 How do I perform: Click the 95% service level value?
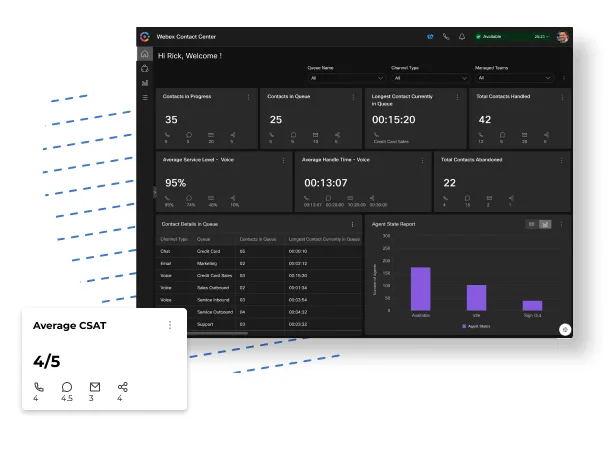coord(176,183)
